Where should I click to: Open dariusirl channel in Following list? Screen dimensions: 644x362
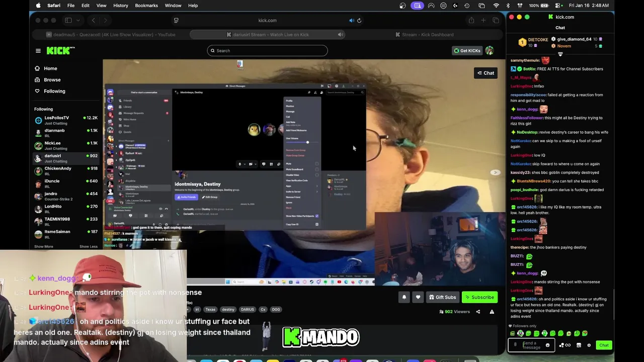pyautogui.click(x=66, y=158)
